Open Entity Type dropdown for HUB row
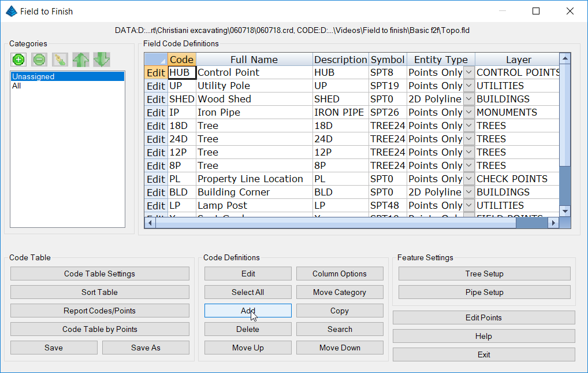 [469, 72]
